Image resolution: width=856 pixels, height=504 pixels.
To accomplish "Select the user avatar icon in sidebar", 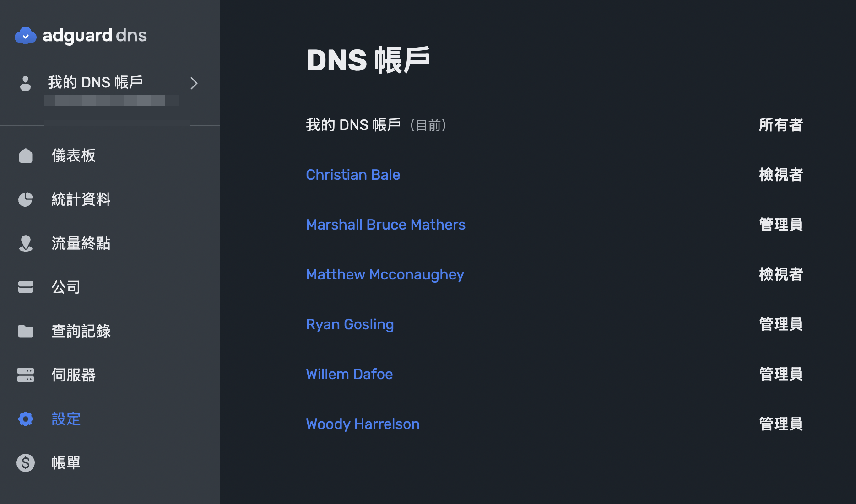I will [26, 83].
